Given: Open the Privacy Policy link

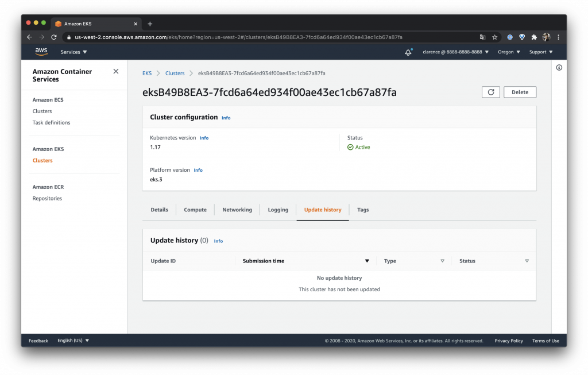Looking at the screenshot, I should pos(509,341).
